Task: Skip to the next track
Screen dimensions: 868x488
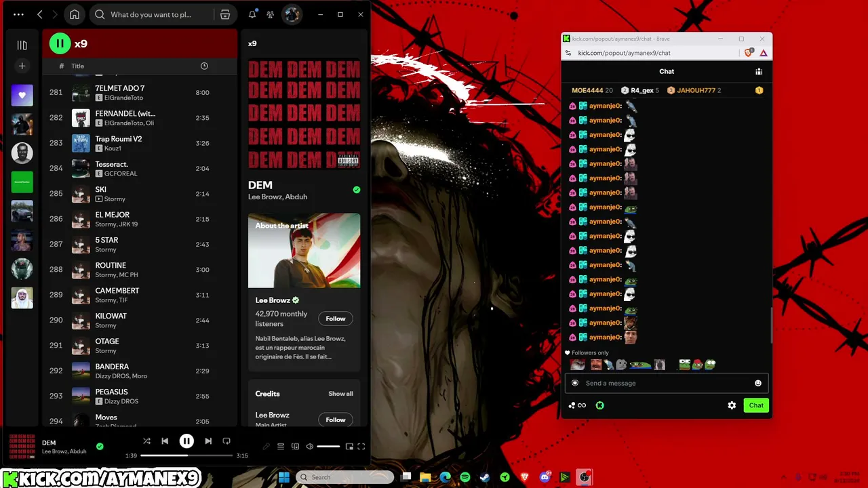Action: click(208, 441)
